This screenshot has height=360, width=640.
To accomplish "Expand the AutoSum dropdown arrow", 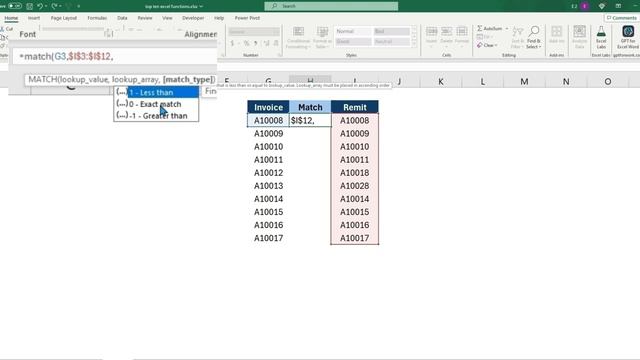I will click(507, 29).
